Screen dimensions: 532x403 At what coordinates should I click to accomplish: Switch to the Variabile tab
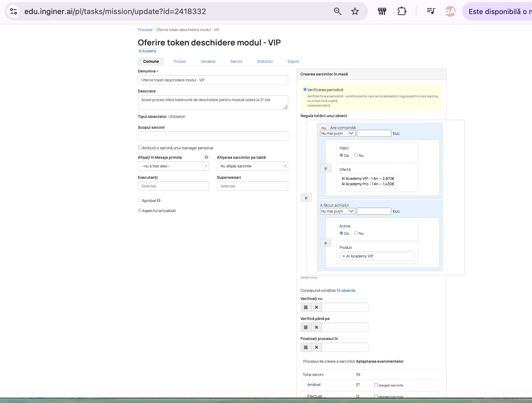(208, 61)
